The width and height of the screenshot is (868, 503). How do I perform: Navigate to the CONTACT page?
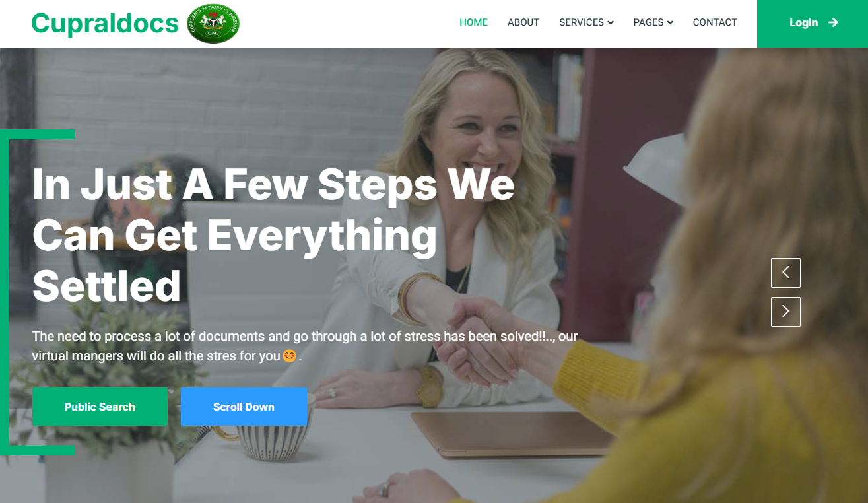coord(715,22)
